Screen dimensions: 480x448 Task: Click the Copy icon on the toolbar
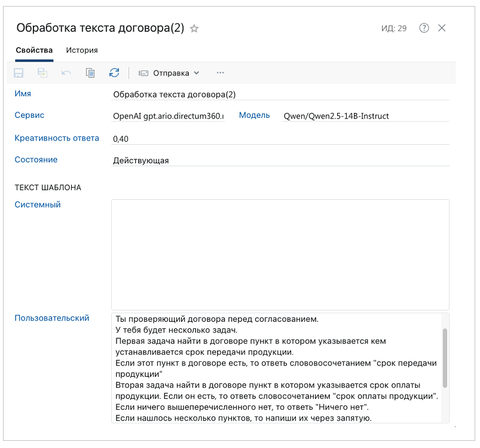(90, 72)
